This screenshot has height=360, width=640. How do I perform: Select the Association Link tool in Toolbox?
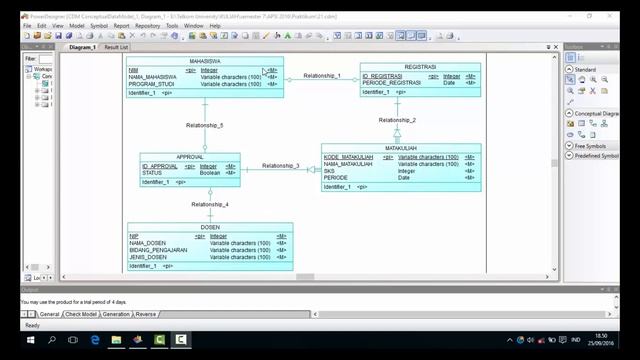click(582, 135)
